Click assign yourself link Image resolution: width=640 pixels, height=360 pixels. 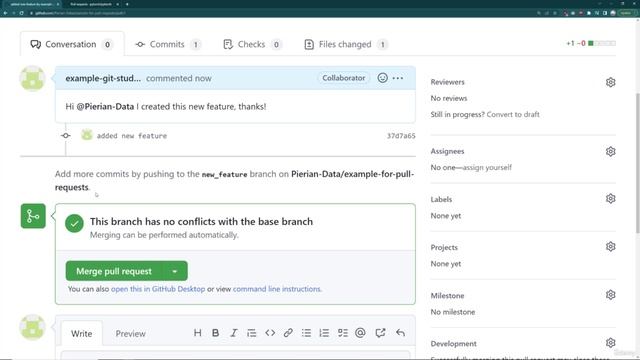(487, 167)
